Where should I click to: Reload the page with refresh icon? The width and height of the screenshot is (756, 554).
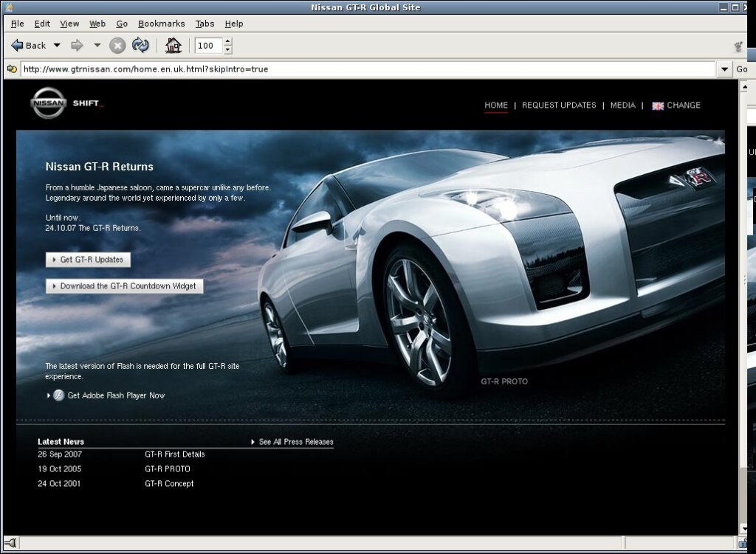click(x=140, y=46)
